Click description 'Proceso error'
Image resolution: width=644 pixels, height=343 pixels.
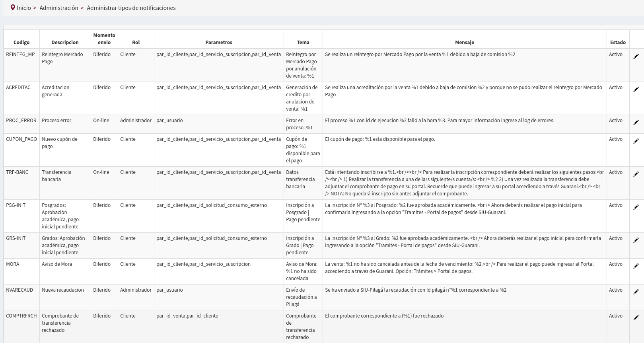click(56, 120)
